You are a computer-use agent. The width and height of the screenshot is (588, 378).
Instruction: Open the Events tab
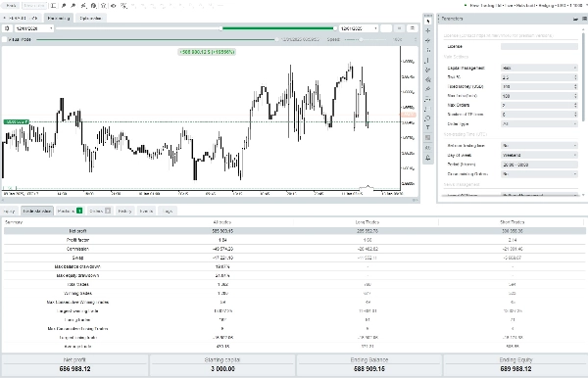tap(146, 211)
